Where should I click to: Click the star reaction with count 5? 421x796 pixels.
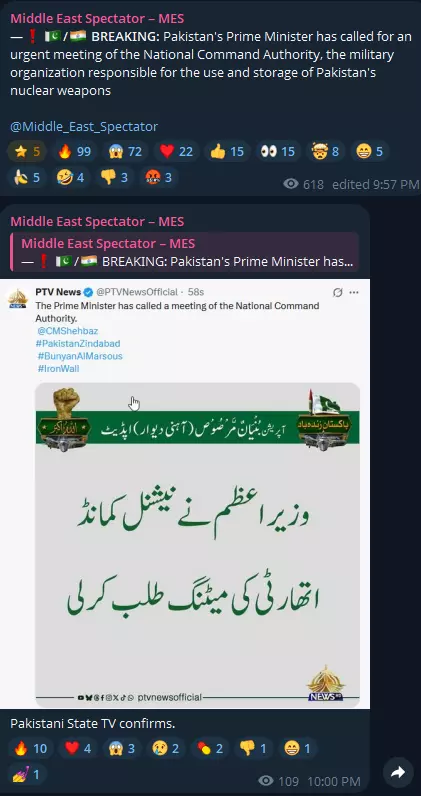(x=27, y=151)
